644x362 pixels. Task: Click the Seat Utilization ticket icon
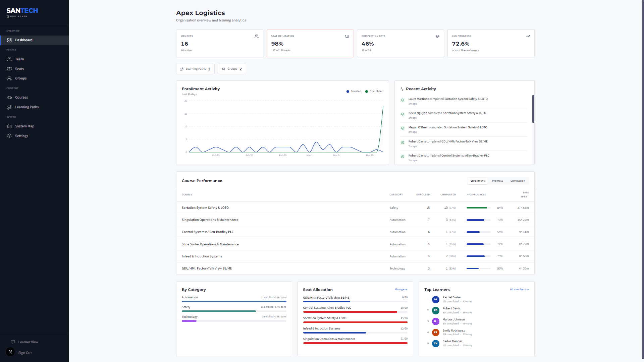click(347, 36)
